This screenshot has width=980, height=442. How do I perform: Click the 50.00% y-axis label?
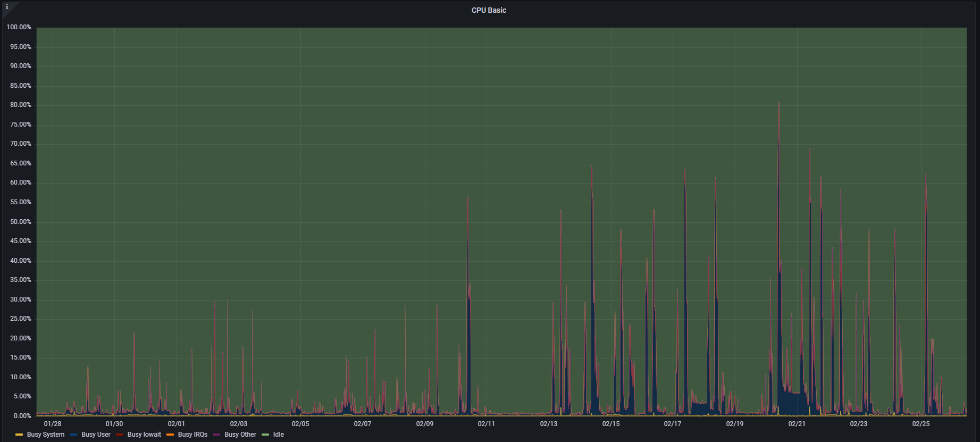tap(21, 222)
